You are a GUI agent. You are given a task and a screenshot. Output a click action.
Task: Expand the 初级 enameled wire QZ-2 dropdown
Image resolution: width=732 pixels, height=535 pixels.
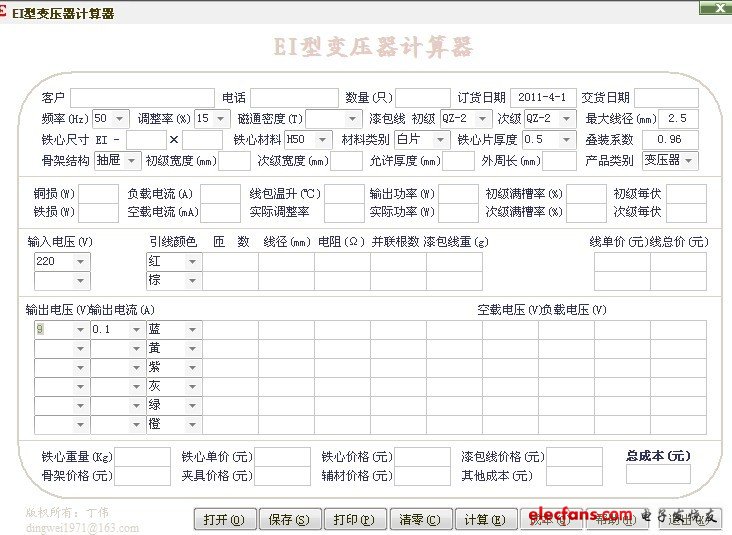487,118
